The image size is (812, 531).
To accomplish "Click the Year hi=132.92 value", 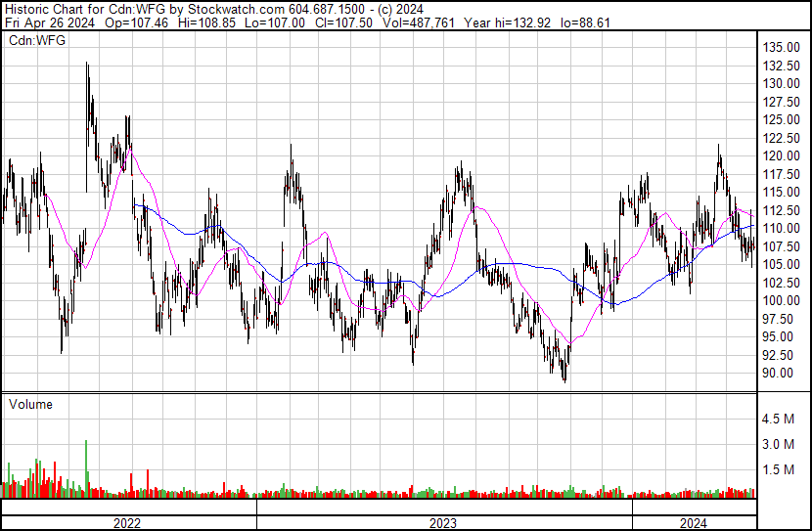I will (x=515, y=22).
